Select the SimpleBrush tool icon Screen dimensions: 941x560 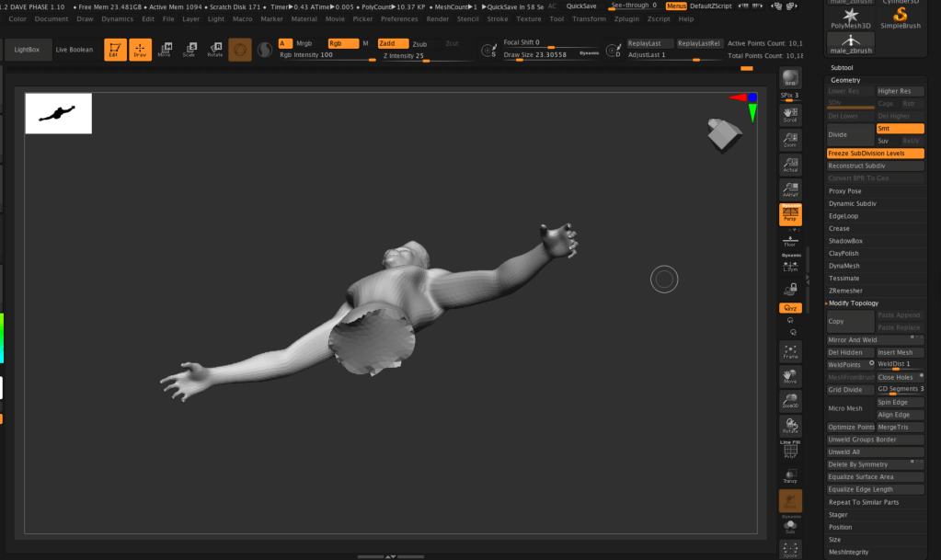(901, 18)
